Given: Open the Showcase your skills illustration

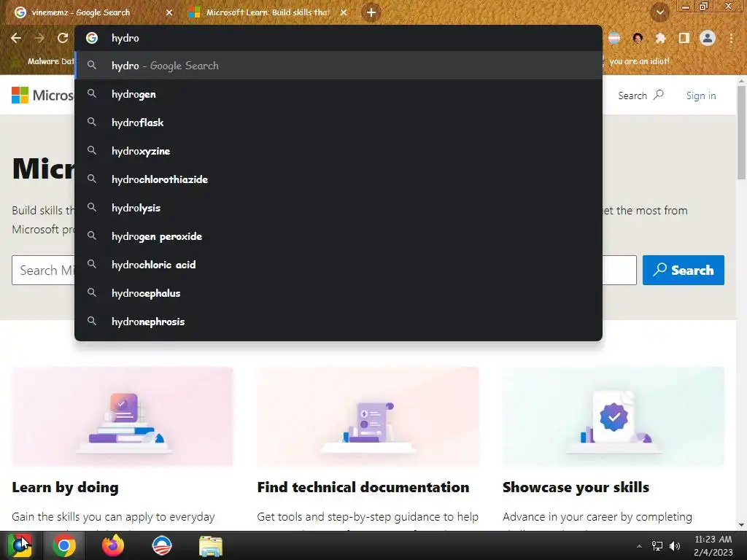Looking at the screenshot, I should coord(613,416).
